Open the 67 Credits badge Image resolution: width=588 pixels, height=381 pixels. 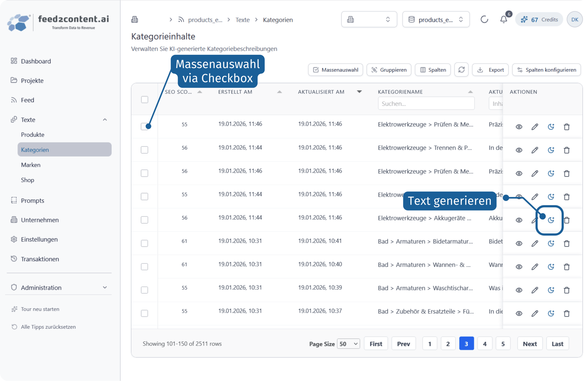tap(539, 20)
